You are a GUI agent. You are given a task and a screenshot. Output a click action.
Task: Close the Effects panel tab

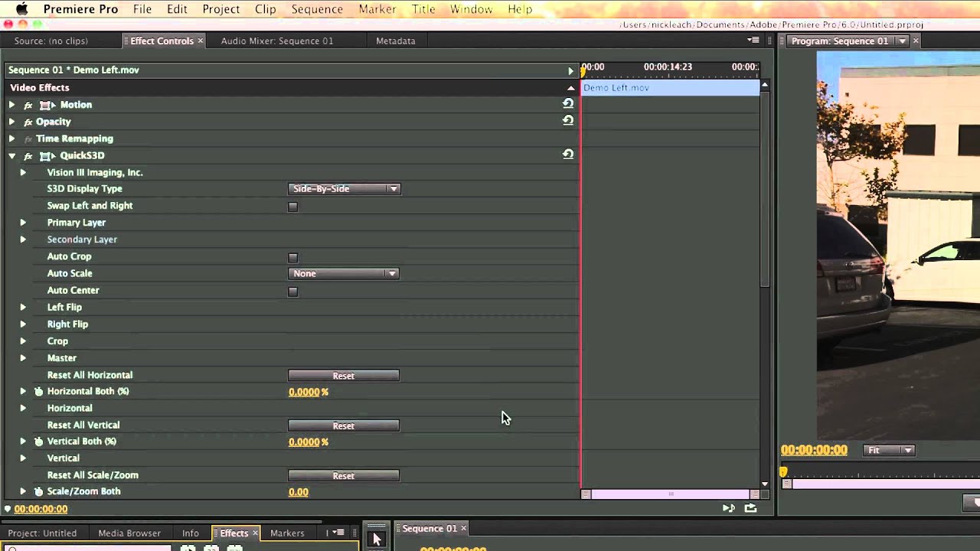(x=255, y=533)
